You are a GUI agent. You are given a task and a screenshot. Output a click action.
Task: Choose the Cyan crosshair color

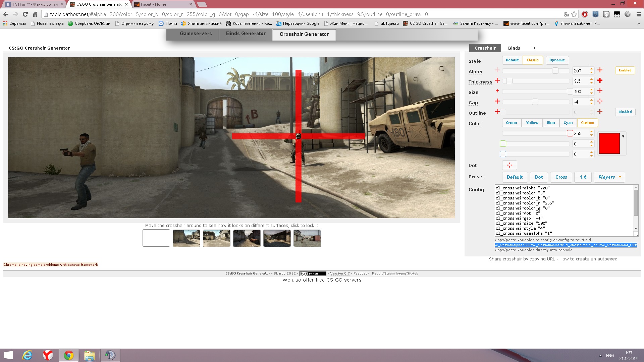pos(568,123)
